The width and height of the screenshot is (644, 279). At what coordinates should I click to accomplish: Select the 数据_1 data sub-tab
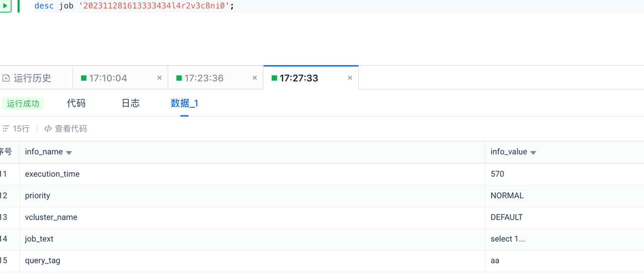click(x=184, y=103)
